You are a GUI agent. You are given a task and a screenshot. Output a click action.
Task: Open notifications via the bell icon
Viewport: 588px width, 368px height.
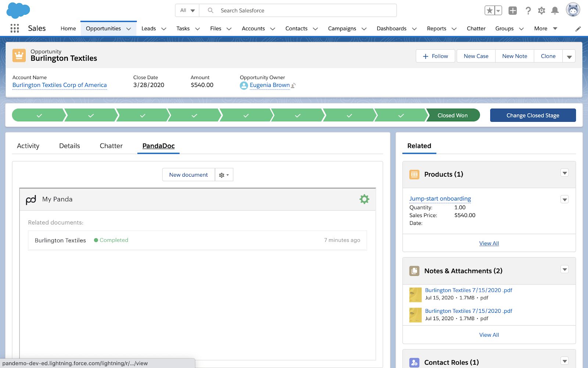555,11
